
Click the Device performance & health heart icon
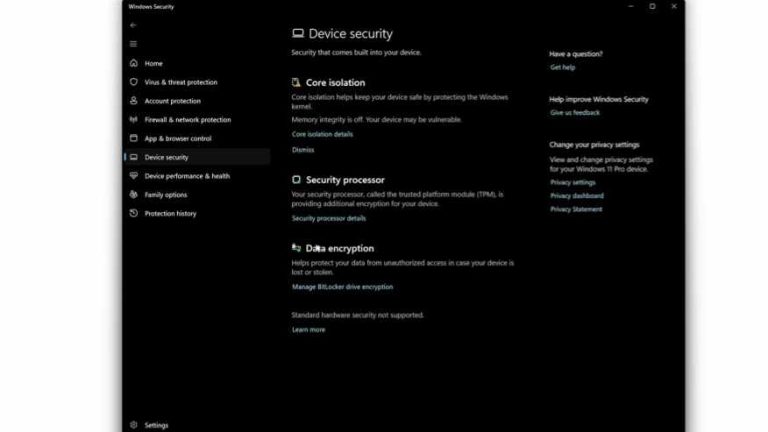133,176
